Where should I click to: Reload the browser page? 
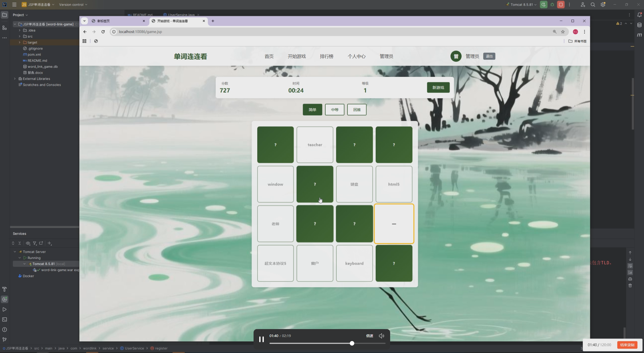[x=103, y=32]
